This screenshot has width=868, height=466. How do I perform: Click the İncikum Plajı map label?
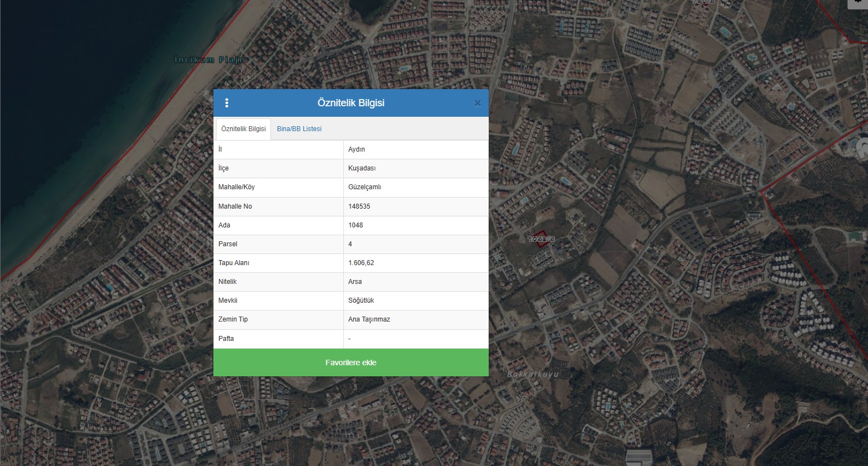(208, 60)
